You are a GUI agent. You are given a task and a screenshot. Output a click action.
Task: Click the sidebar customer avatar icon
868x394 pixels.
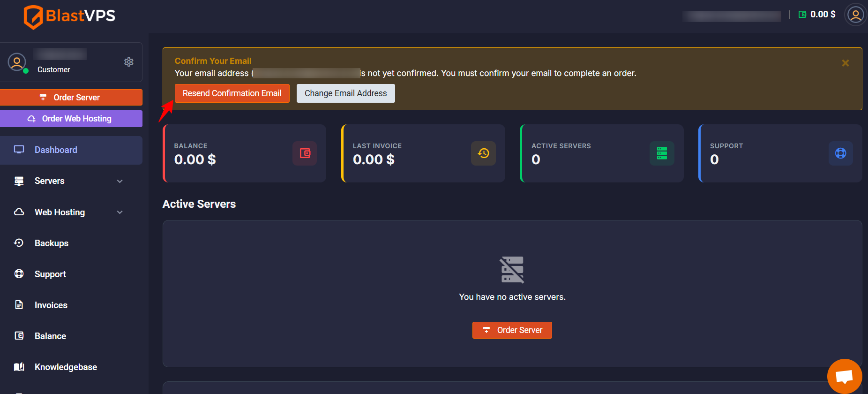pyautogui.click(x=17, y=62)
